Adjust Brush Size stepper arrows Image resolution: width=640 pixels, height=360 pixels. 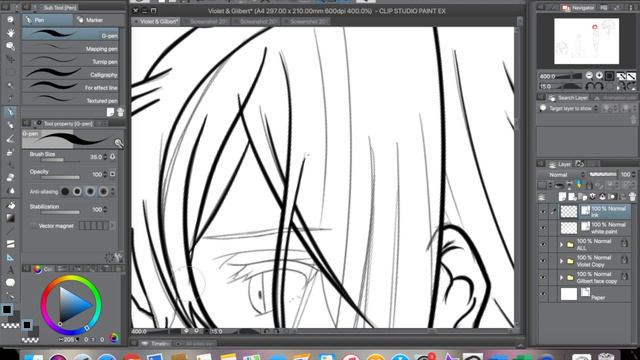tap(105, 157)
